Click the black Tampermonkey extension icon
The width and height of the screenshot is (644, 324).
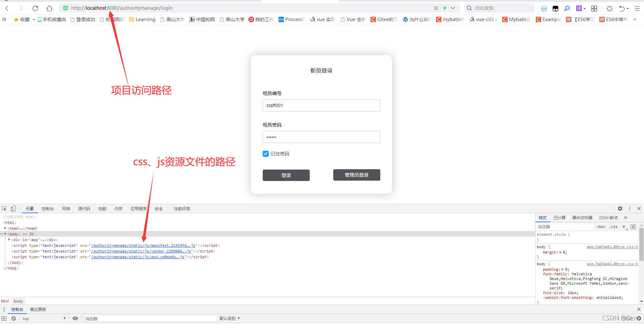coord(555,8)
